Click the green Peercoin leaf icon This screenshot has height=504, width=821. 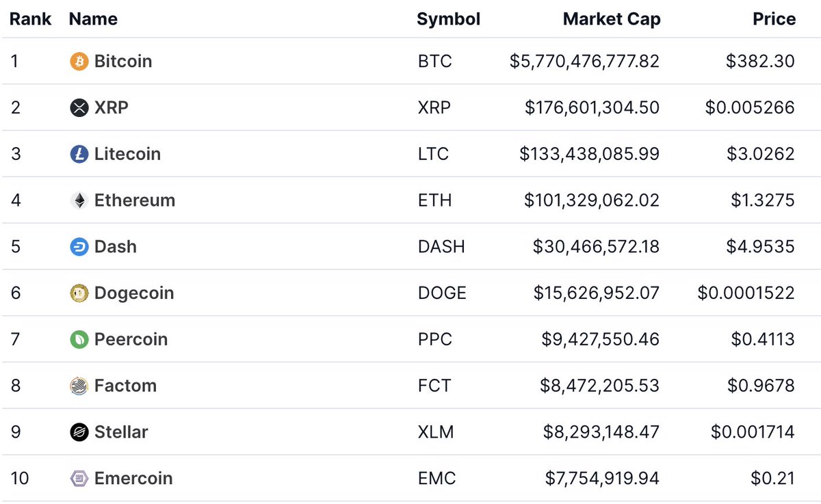pyautogui.click(x=79, y=340)
